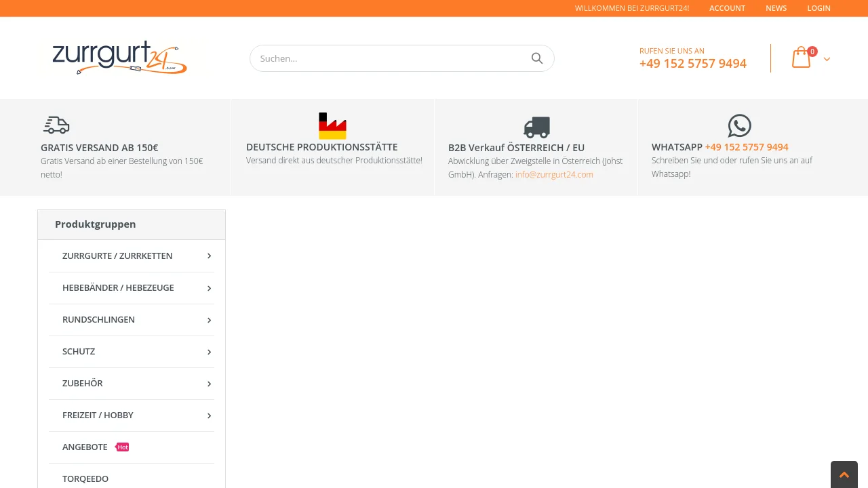868x488 pixels.
Task: Expand the Rundschlingen category chevron
Action: 209,320
